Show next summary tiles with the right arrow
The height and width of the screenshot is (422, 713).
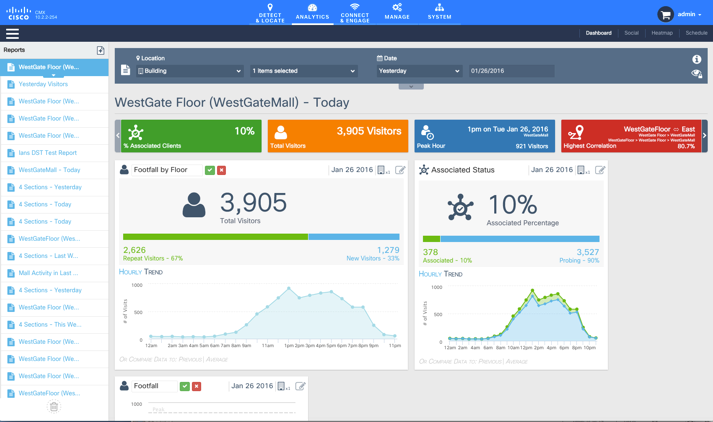pyautogui.click(x=704, y=136)
